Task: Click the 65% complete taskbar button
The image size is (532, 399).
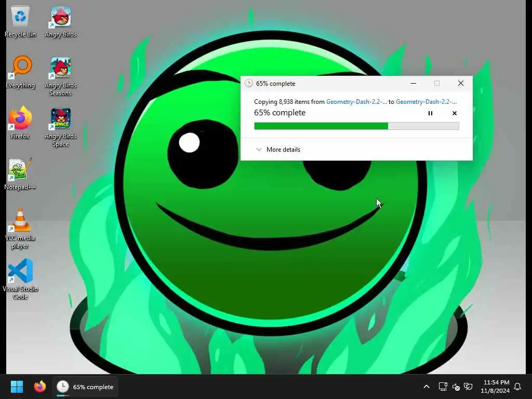Action: tap(86, 387)
